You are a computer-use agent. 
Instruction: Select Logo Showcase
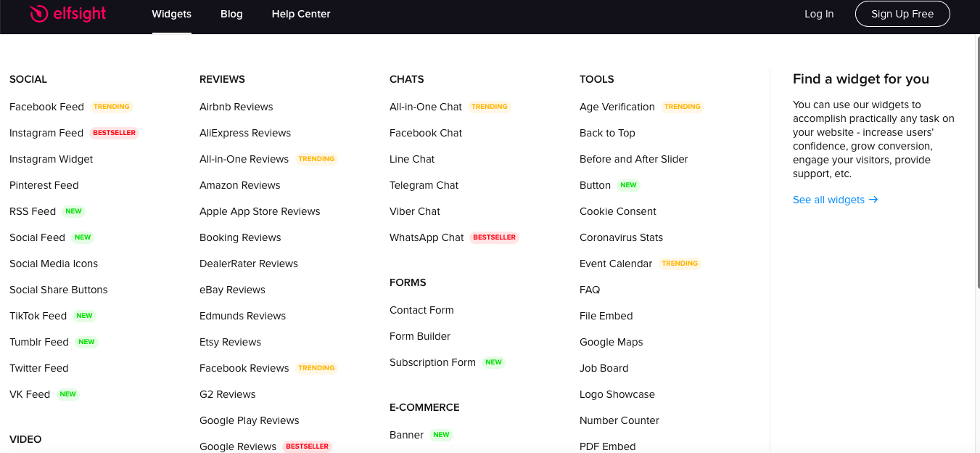[617, 394]
